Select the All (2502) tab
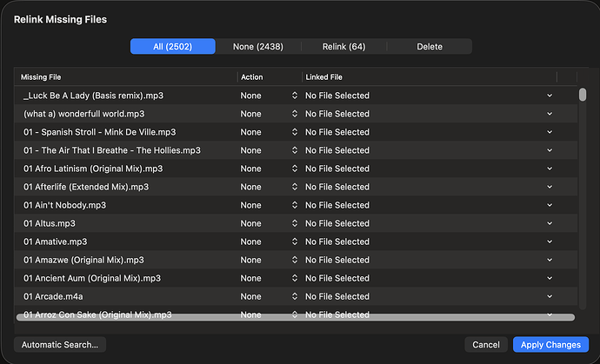This screenshot has width=600, height=364. 172,47
